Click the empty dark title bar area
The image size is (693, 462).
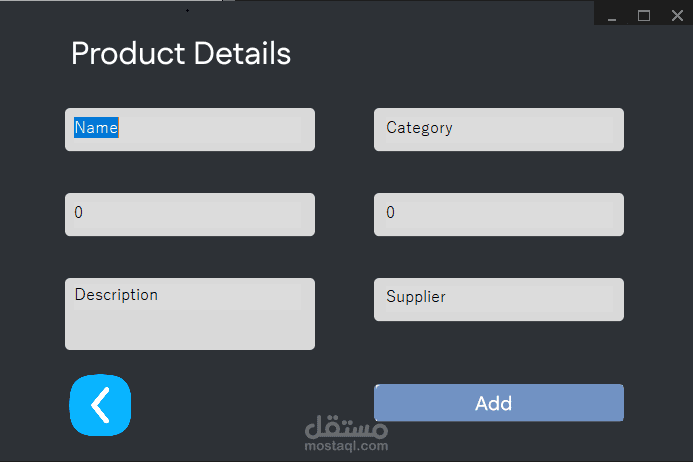(400, 12)
